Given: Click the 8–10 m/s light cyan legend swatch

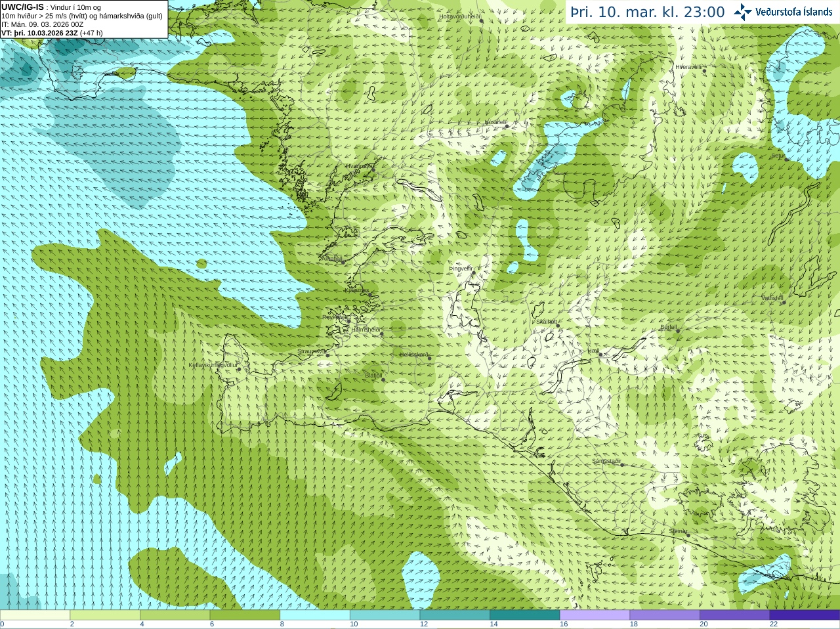Looking at the screenshot, I should 315,615.
